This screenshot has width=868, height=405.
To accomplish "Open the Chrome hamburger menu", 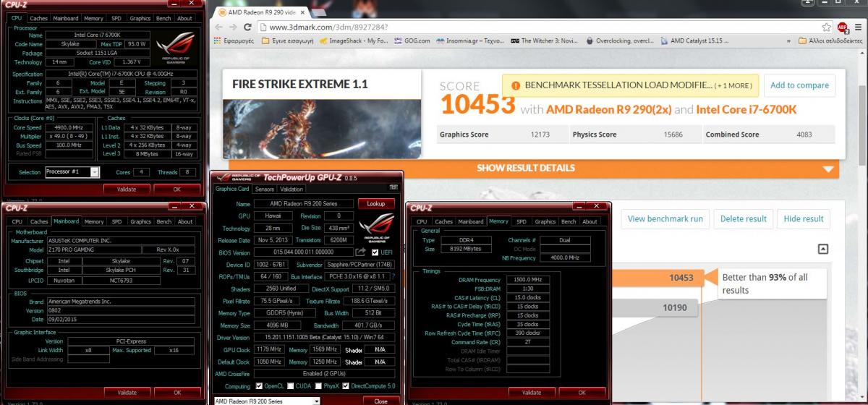I will (857, 27).
